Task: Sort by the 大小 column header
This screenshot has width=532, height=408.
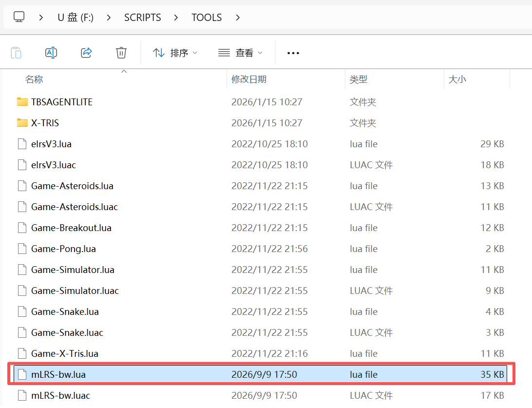Action: click(457, 79)
